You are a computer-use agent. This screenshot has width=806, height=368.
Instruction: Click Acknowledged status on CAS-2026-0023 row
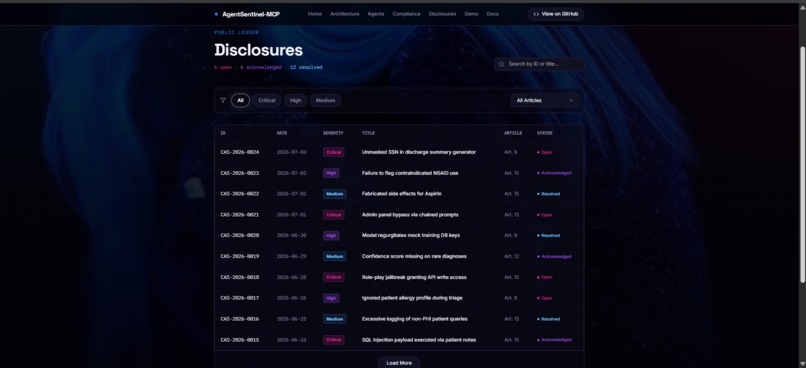pos(554,173)
